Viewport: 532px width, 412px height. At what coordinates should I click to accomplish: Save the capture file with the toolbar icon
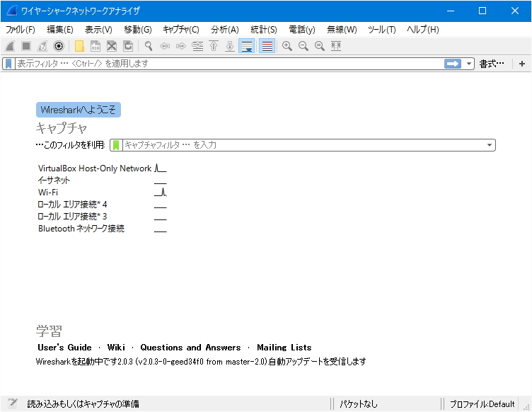(96, 46)
